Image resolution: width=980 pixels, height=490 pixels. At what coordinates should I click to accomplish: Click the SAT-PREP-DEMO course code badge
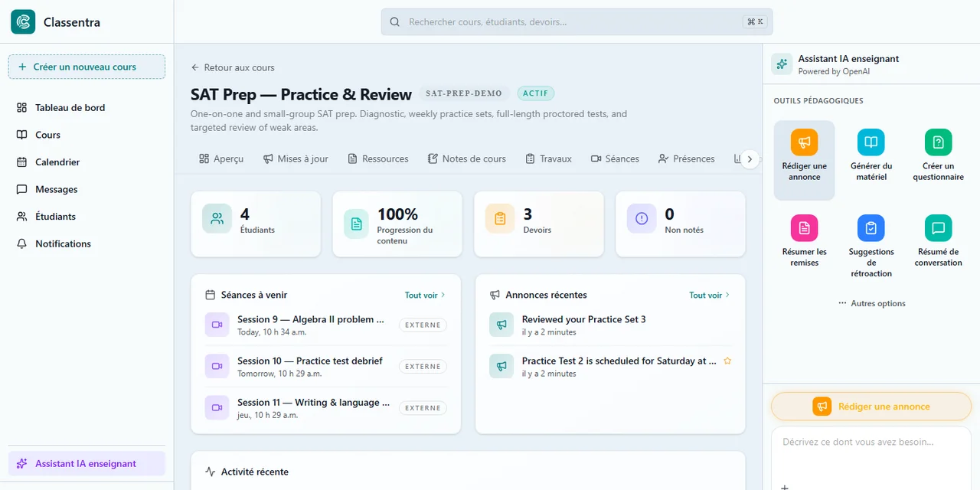pyautogui.click(x=464, y=93)
